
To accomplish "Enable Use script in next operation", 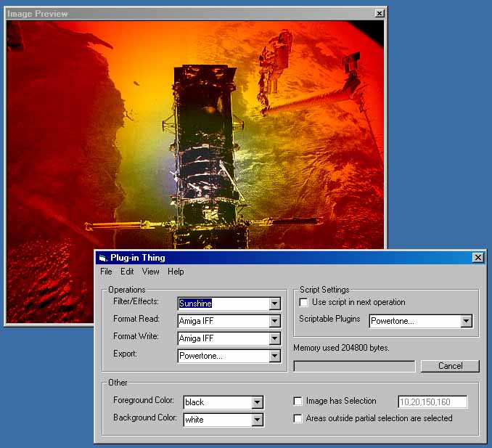I will [303, 302].
